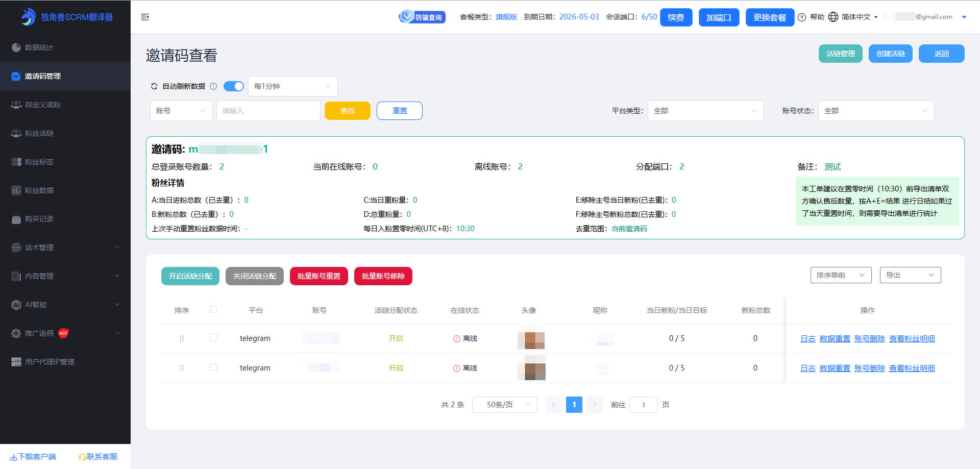Click the 前往 page number input
980x469 pixels.
644,405
